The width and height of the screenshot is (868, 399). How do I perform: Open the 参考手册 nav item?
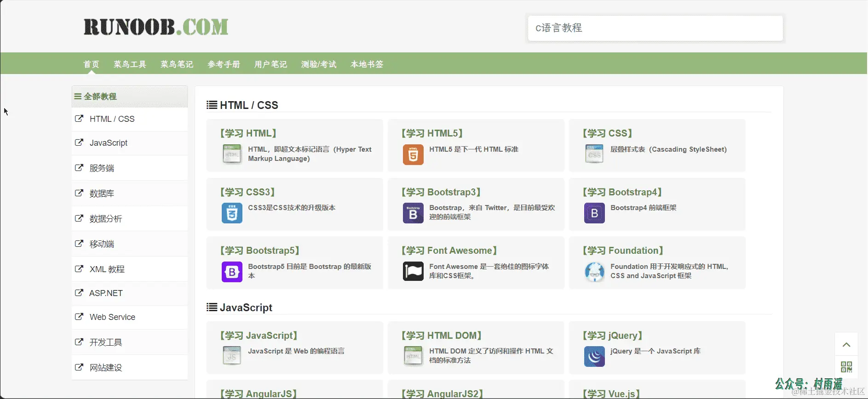pos(224,64)
